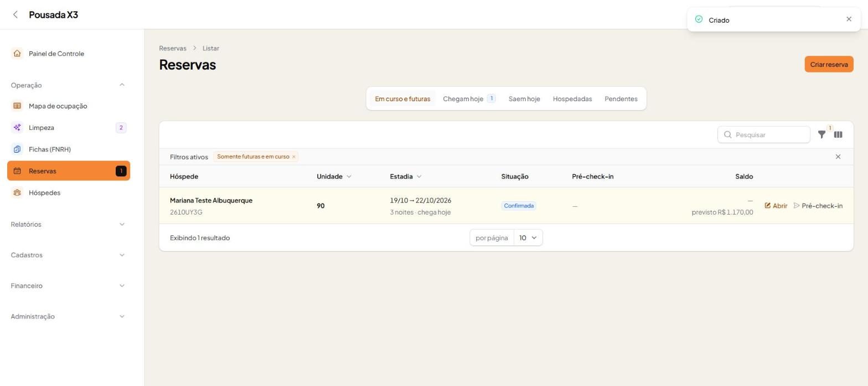Sort by the Unidade column
Screen dimensions: 868x386
[x=334, y=176]
